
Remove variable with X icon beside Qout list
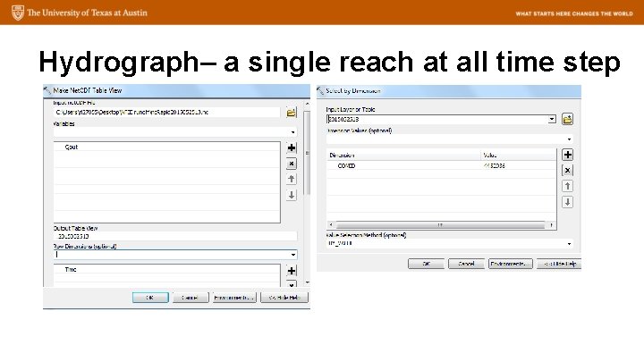click(292, 164)
